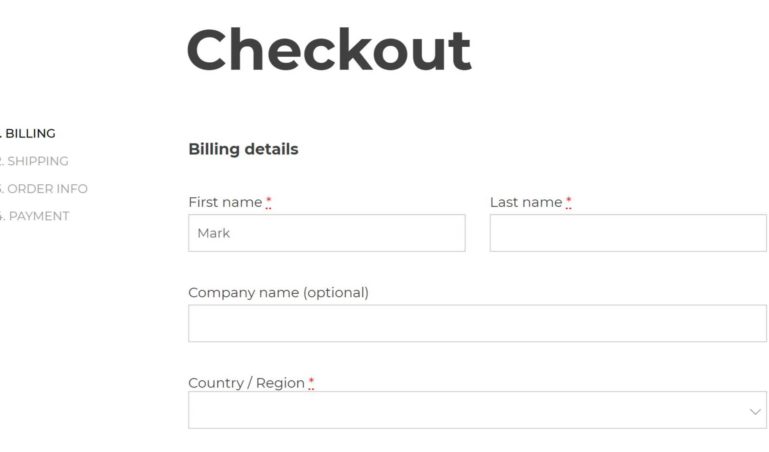
Task: Click the Checkout page title
Action: tap(328, 50)
